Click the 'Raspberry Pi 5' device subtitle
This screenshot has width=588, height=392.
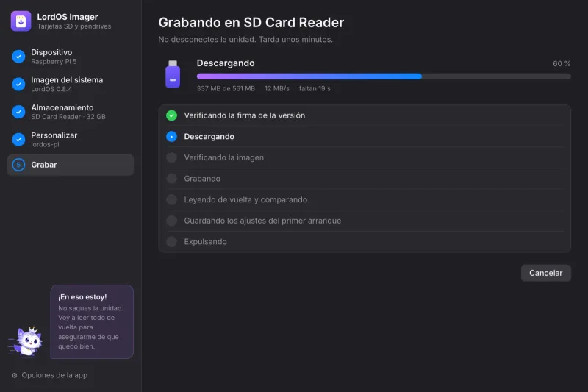tap(54, 62)
